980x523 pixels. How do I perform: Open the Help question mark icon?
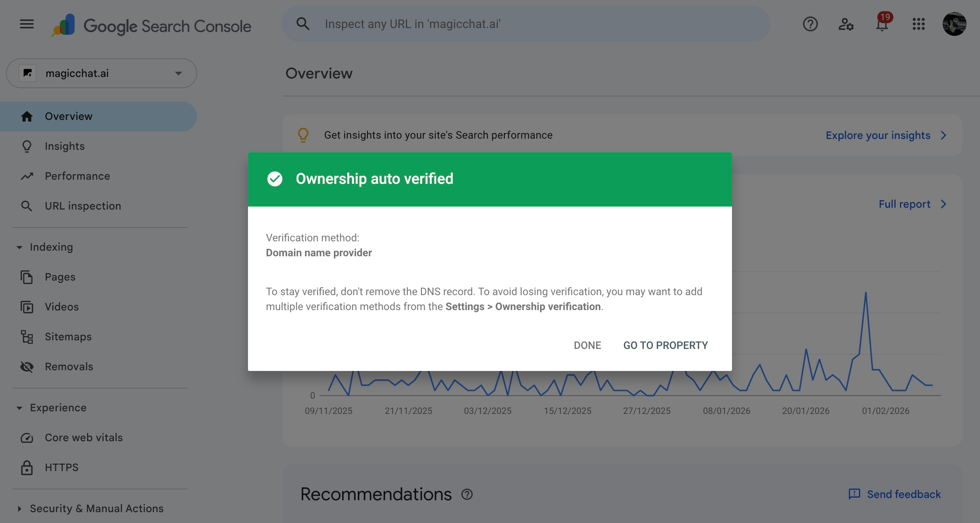tap(810, 24)
